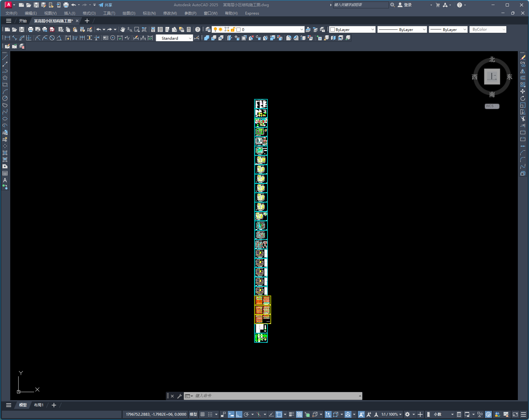
Task: Open the 标注(N) menu
Action: coord(149,13)
